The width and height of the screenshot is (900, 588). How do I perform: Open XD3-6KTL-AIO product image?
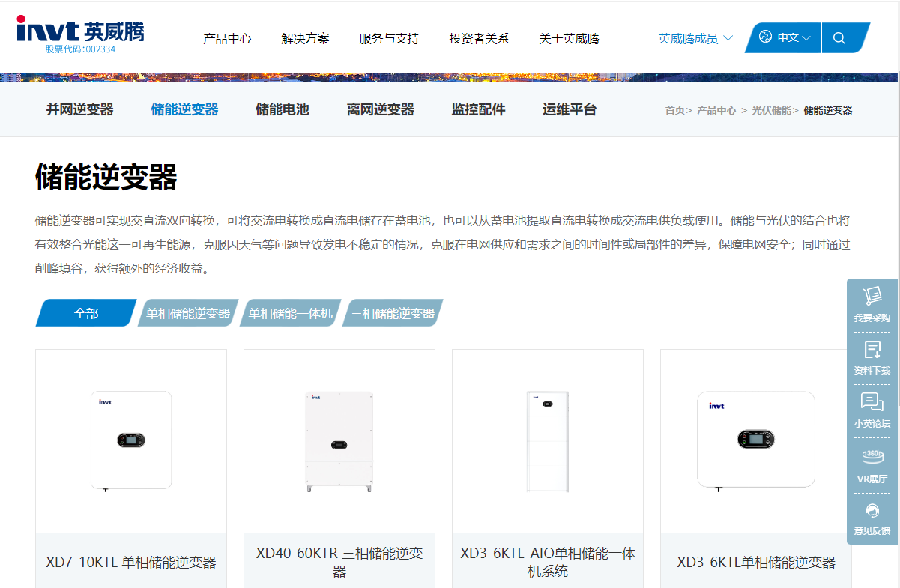coord(548,441)
